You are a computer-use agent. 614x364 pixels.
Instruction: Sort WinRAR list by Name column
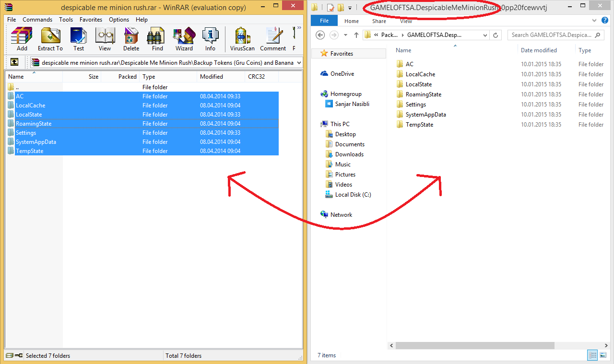pos(34,77)
